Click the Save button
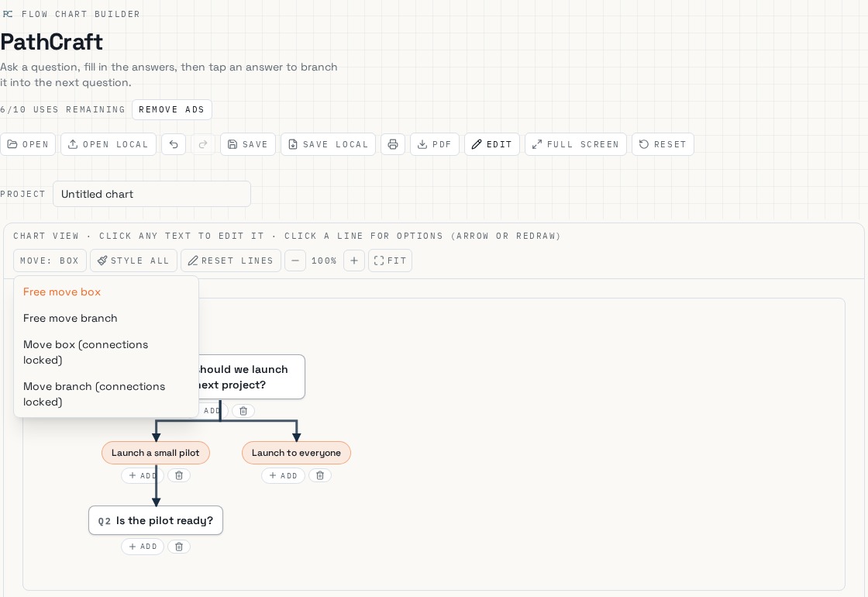Screen dimensions: 868x597 tap(248, 144)
